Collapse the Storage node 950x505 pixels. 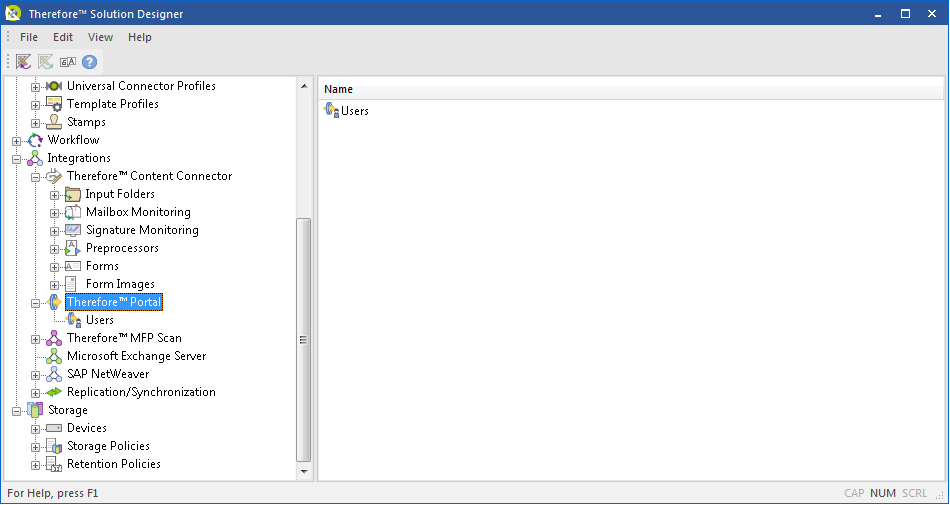pyautogui.click(x=16, y=411)
